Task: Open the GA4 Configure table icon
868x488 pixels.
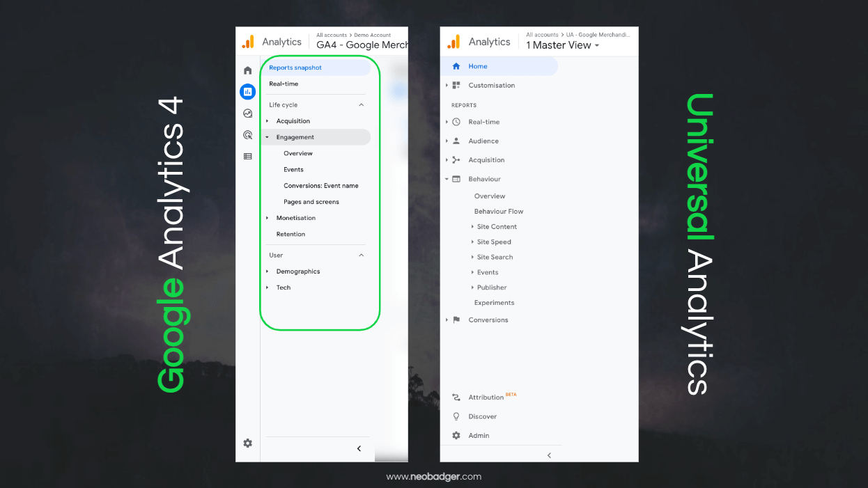Action: coord(247,157)
